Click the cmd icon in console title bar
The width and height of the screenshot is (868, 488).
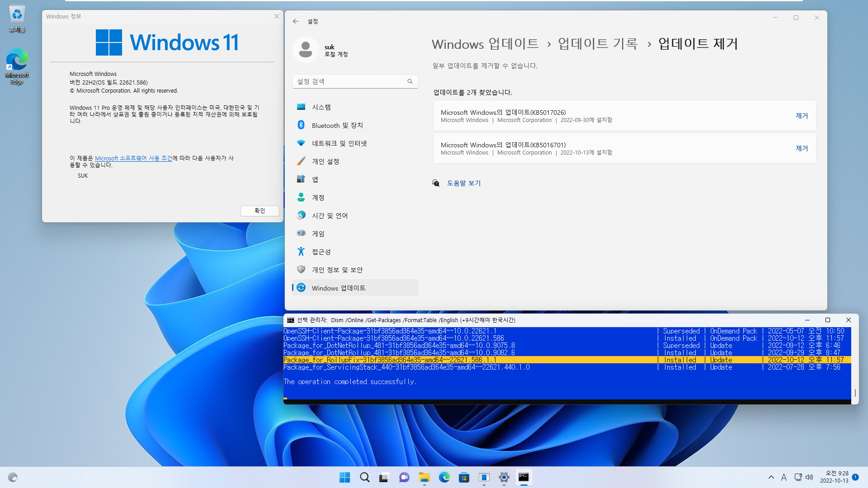pos(291,320)
